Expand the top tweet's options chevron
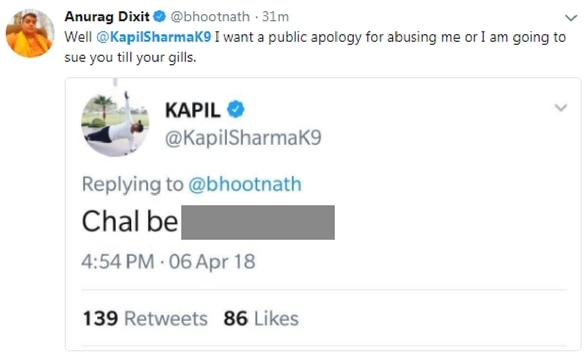 [x=571, y=18]
